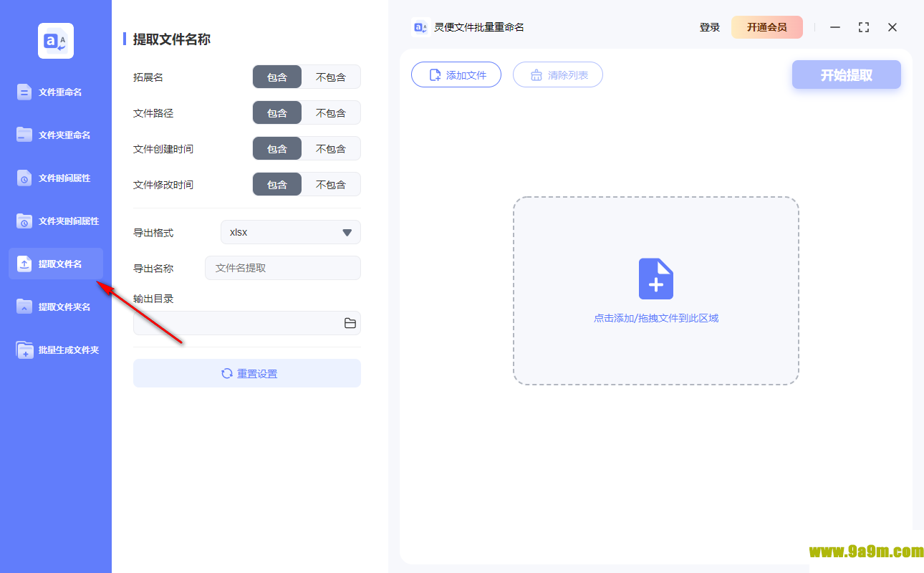Click the 提取文件夹名 folder icon
The height and width of the screenshot is (573, 924).
pos(24,307)
